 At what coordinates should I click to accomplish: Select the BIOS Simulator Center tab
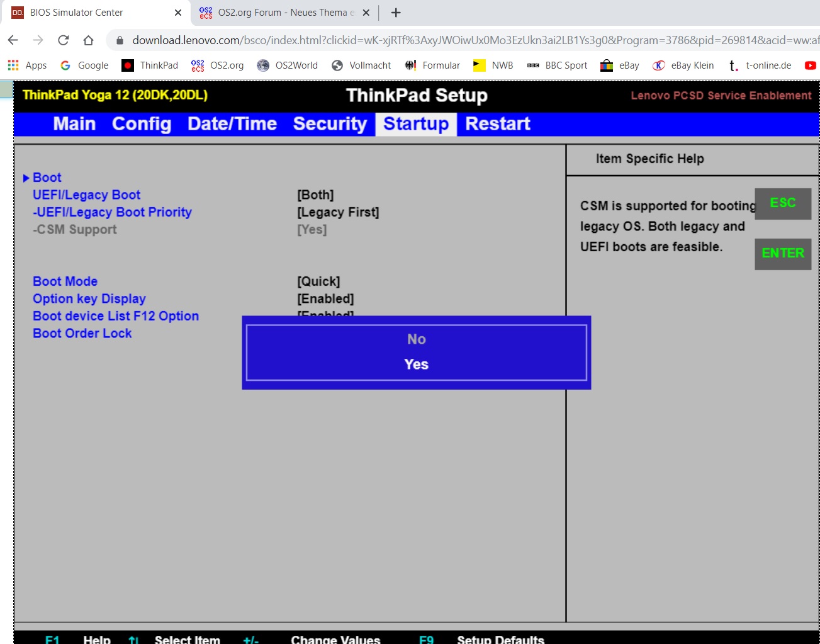click(x=96, y=13)
